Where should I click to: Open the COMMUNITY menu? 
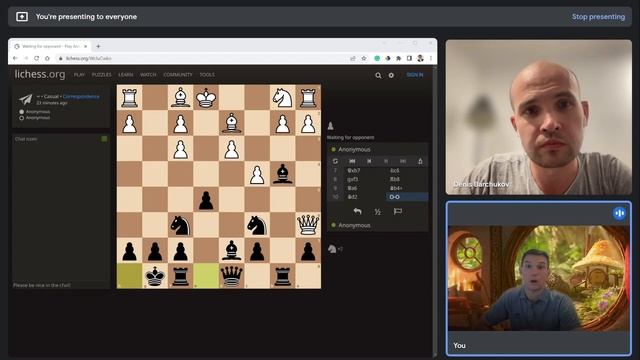178,75
